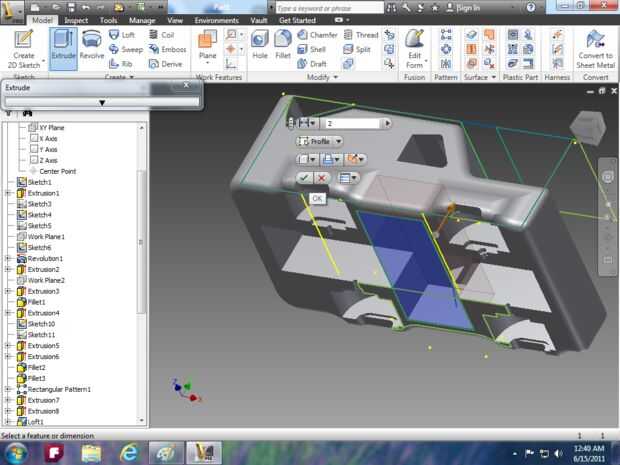This screenshot has height=465, width=620.
Task: Click the volume icon in system tray
Action: [x=558, y=453]
